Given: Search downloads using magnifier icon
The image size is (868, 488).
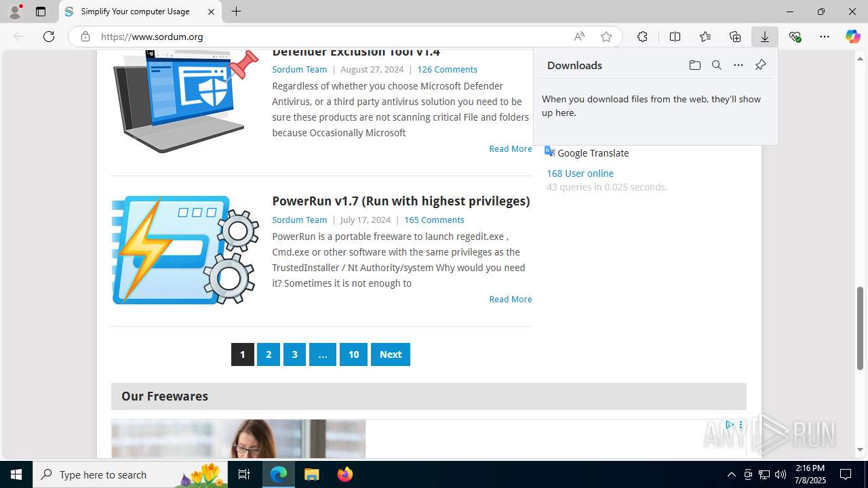Looking at the screenshot, I should click(716, 65).
